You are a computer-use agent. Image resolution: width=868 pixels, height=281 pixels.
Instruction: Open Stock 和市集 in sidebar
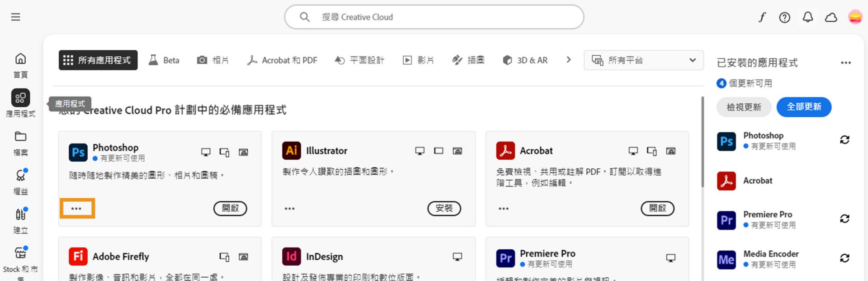[20, 264]
